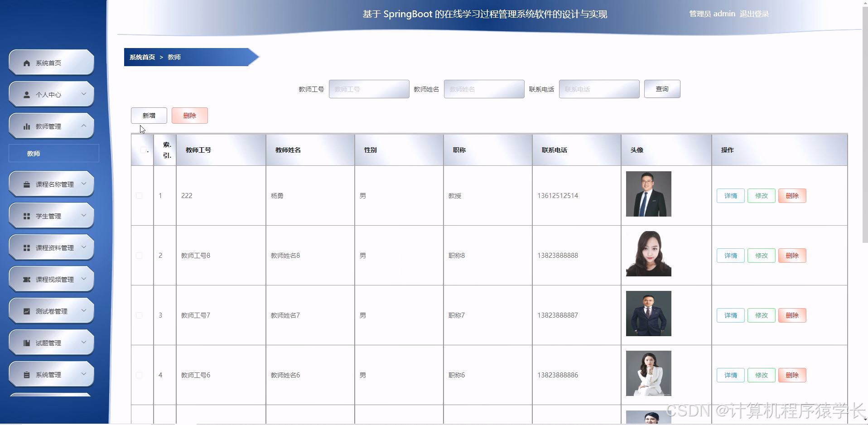Viewport: 868px width, 425px height.
Task: Check the checkbox for row 1 (杨勇)
Action: [x=139, y=196]
